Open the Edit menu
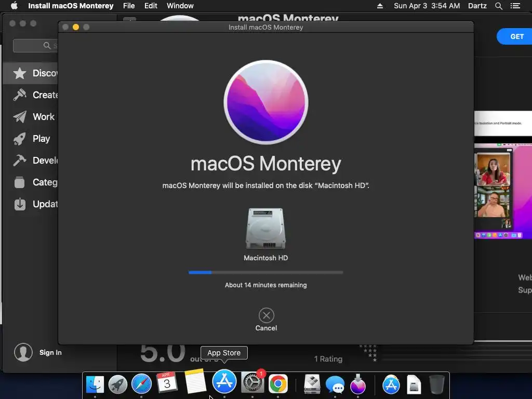Screen dimensions: 532x399 point(151,6)
